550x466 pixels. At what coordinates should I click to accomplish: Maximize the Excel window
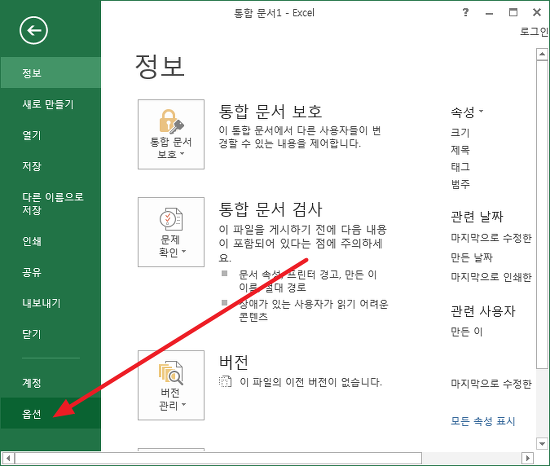click(x=513, y=13)
